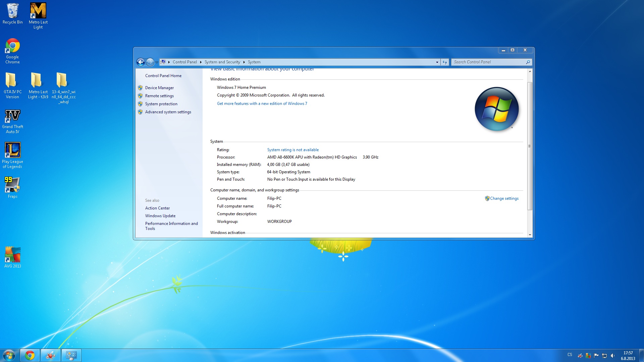644x362 pixels.
Task: Click the Refresh button beside address bar
Action: pos(445,62)
